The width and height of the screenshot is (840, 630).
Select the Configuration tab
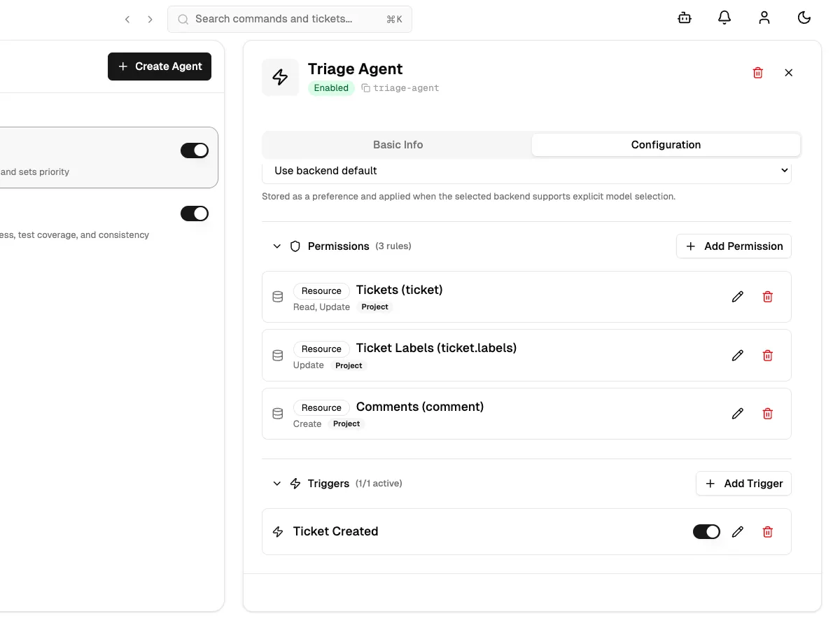pos(665,144)
